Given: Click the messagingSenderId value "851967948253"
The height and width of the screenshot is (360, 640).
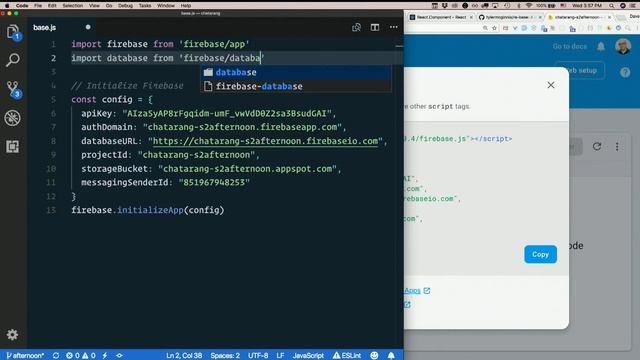Looking at the screenshot, I should point(214,182).
